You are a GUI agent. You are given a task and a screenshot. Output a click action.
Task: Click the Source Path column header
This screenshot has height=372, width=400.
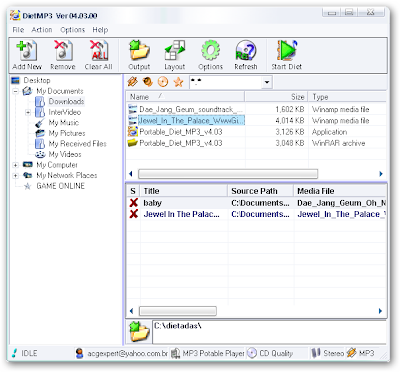pos(261,191)
